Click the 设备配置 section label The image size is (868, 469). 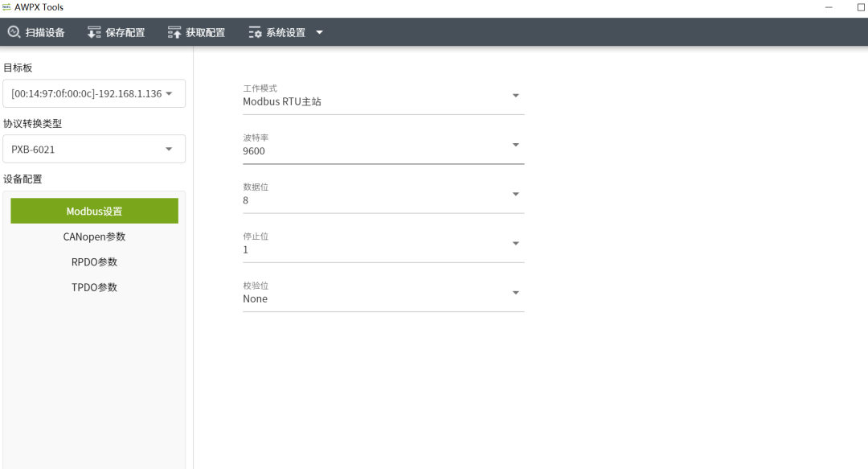point(23,179)
